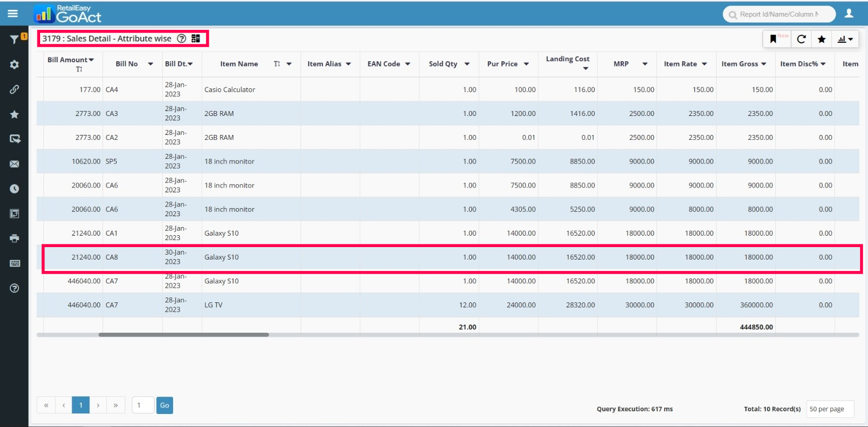Viewport: 868px width, 427px height.
Task: Click the keyboard icon in sidebar
Action: pos(15,263)
